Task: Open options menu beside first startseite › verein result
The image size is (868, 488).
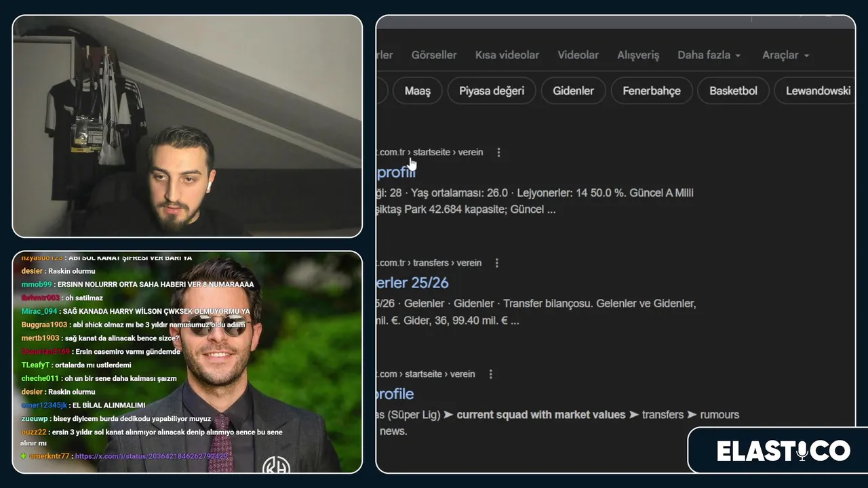Action: point(498,152)
